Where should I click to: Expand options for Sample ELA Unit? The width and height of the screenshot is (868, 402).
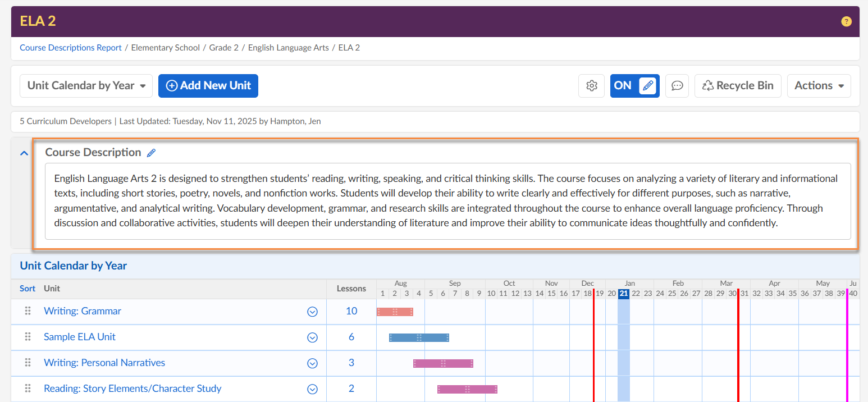(x=313, y=337)
